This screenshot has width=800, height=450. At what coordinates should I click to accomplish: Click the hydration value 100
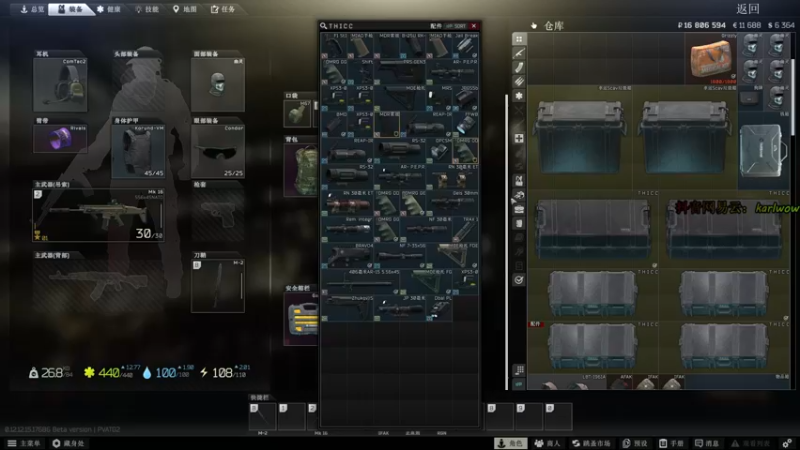pyautogui.click(x=165, y=373)
